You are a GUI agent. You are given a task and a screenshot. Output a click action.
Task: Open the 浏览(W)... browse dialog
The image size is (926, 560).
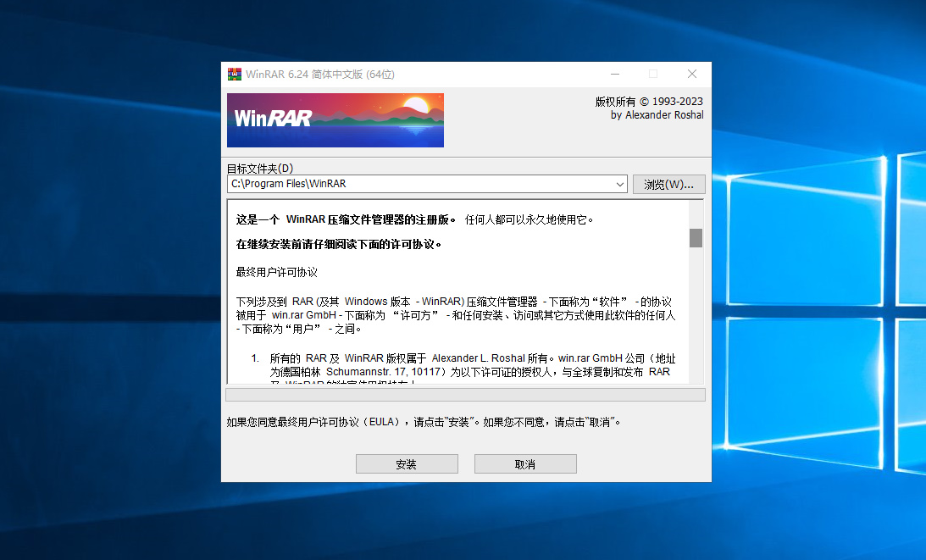[669, 185]
